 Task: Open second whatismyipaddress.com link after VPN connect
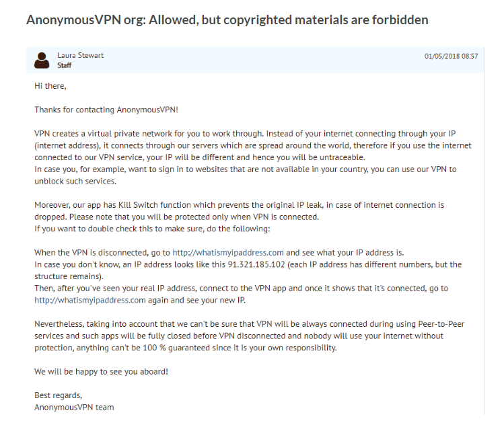[x=90, y=300]
